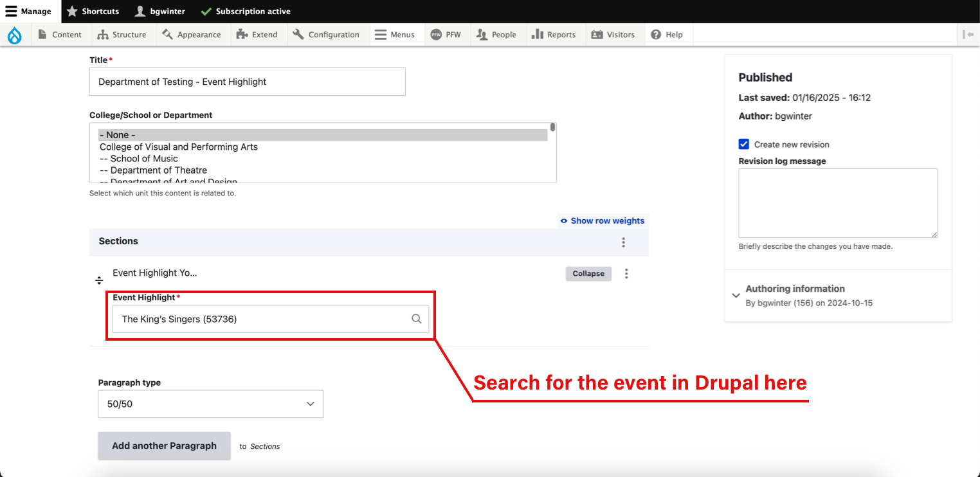Select '- None -' in department list
Viewport: 980px width, 477px height.
(x=323, y=135)
